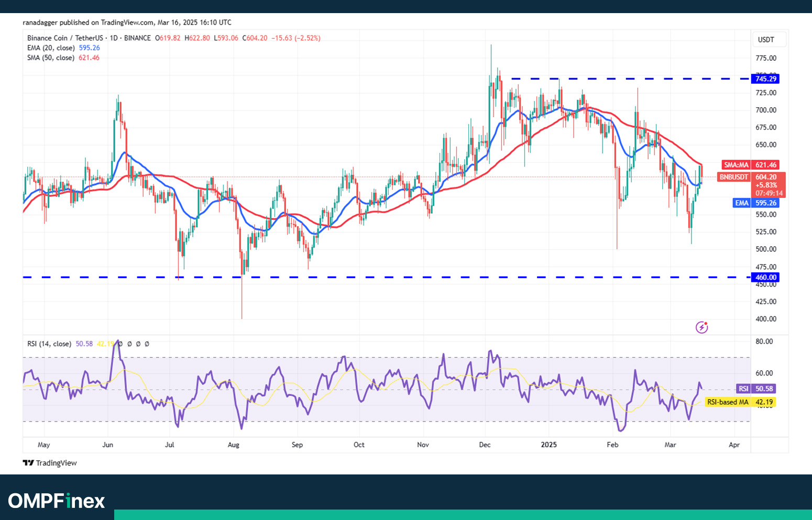Click the close price C604.20 value

[255, 38]
